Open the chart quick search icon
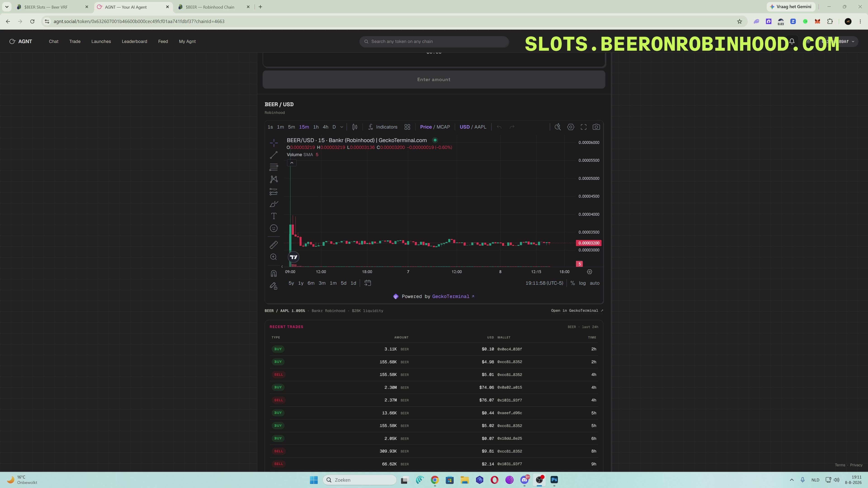Viewport: 868px width, 488px height. point(558,127)
